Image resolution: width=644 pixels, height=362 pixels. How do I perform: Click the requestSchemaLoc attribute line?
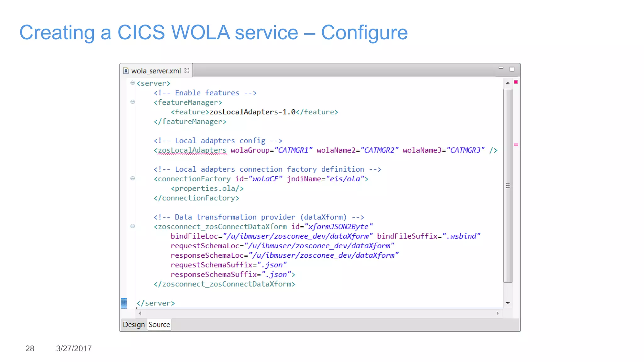coord(282,246)
